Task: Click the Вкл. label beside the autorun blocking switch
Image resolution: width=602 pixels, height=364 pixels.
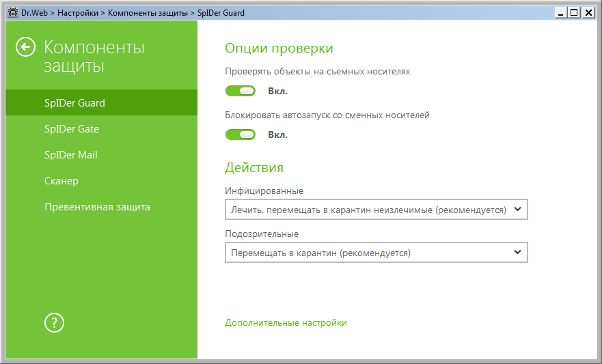Action: [277, 135]
